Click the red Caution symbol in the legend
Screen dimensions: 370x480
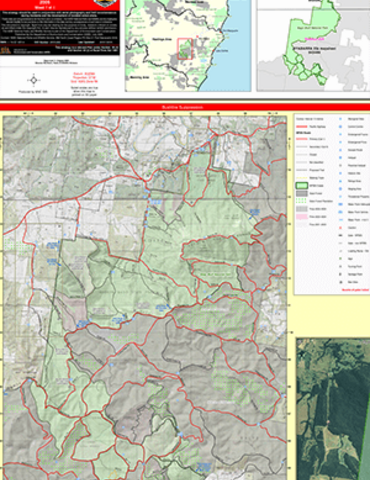tap(340, 228)
